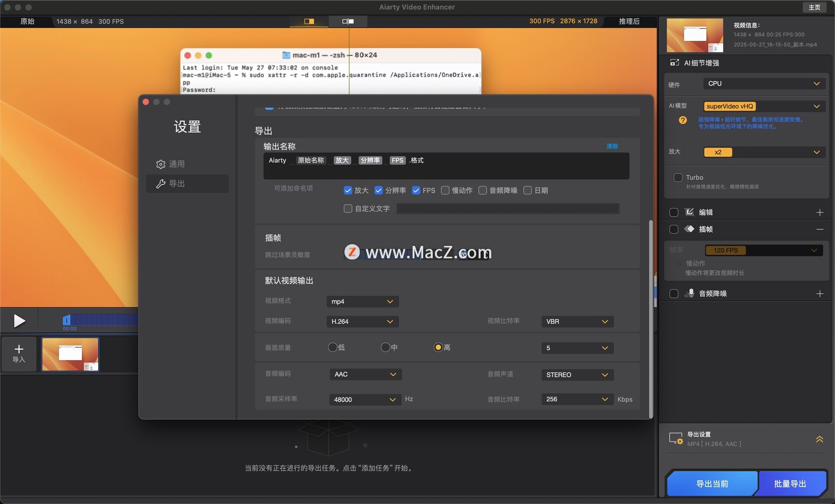Enable the 插帧 section checkbox
This screenshot has height=504, width=835.
[x=674, y=229]
